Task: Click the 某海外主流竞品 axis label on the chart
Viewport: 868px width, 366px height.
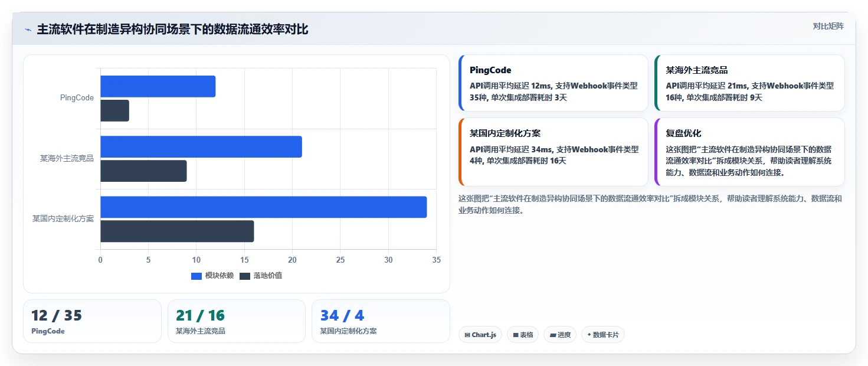Action: coord(67,159)
